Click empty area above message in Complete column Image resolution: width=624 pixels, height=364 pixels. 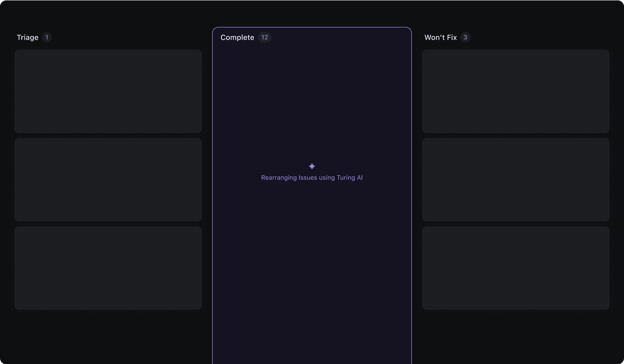[x=312, y=99]
